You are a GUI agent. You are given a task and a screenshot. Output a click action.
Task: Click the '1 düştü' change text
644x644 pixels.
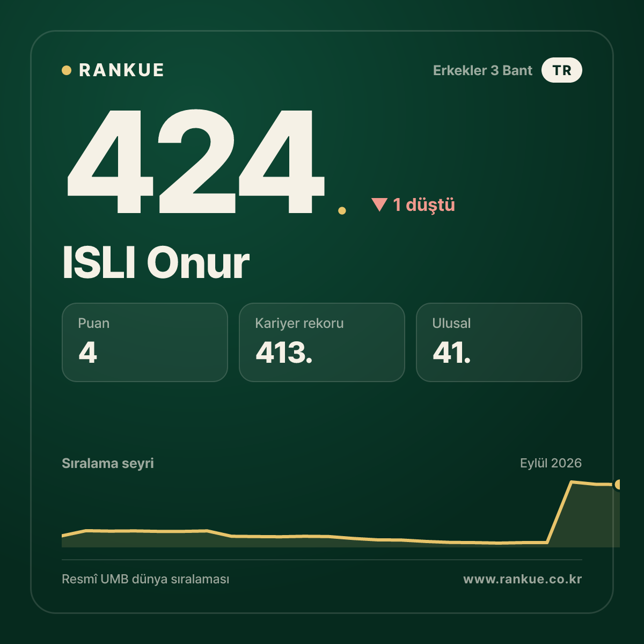click(x=424, y=204)
